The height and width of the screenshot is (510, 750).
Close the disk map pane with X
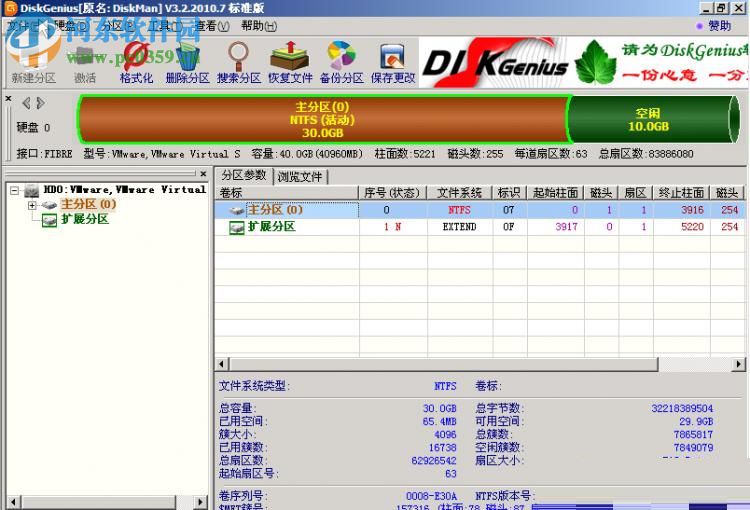8,98
